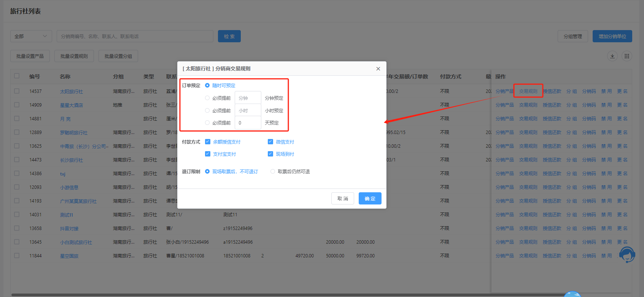Open the 全部 filter dropdown
The width and height of the screenshot is (644, 297).
pos(31,36)
